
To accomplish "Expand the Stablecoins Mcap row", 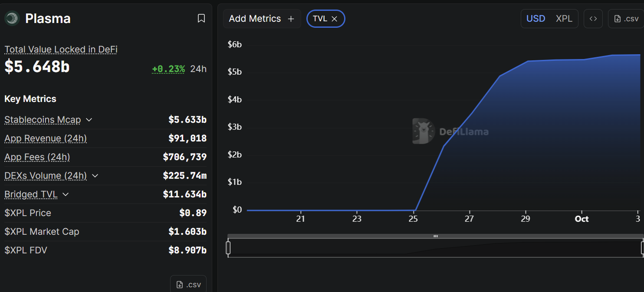I will coord(89,120).
